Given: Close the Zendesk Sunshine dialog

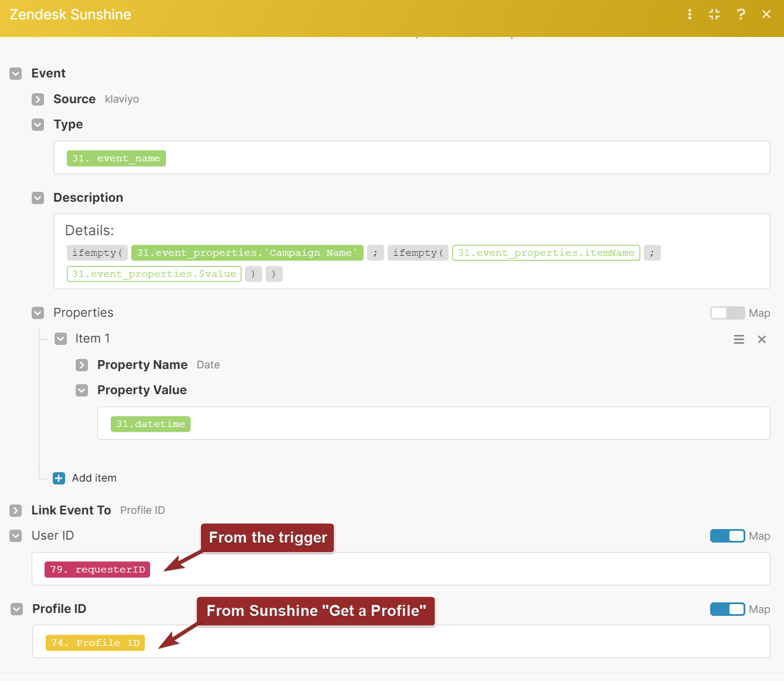Looking at the screenshot, I should 766,14.
